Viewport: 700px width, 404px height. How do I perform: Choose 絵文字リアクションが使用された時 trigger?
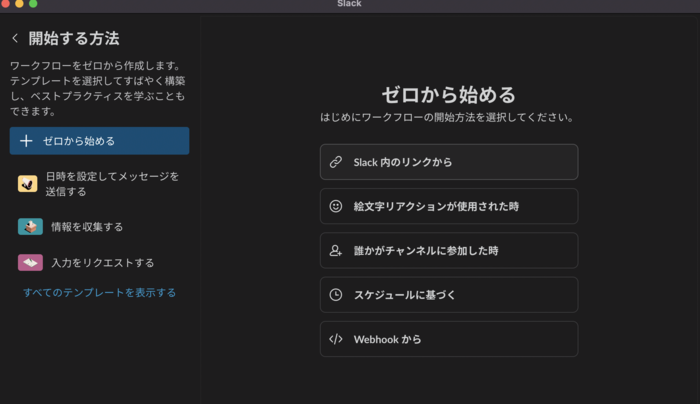tap(449, 206)
